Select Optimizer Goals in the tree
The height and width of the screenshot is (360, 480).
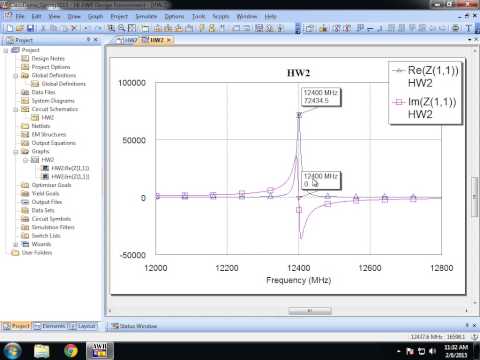click(x=51, y=185)
